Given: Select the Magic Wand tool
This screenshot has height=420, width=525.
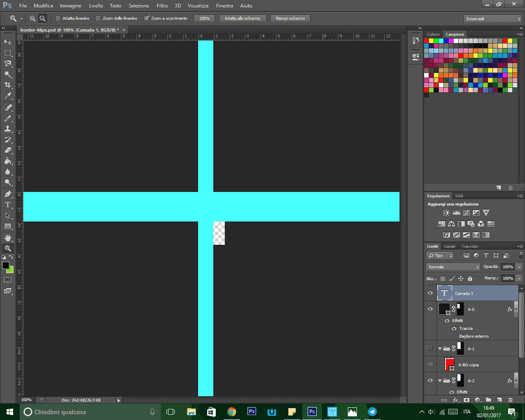Looking at the screenshot, I should (x=8, y=74).
